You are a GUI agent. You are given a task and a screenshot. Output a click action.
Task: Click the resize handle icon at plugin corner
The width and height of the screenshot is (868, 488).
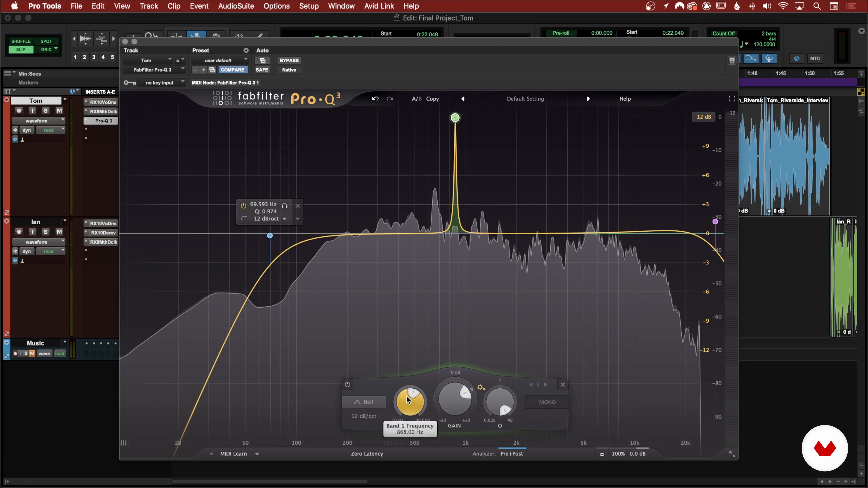732,454
